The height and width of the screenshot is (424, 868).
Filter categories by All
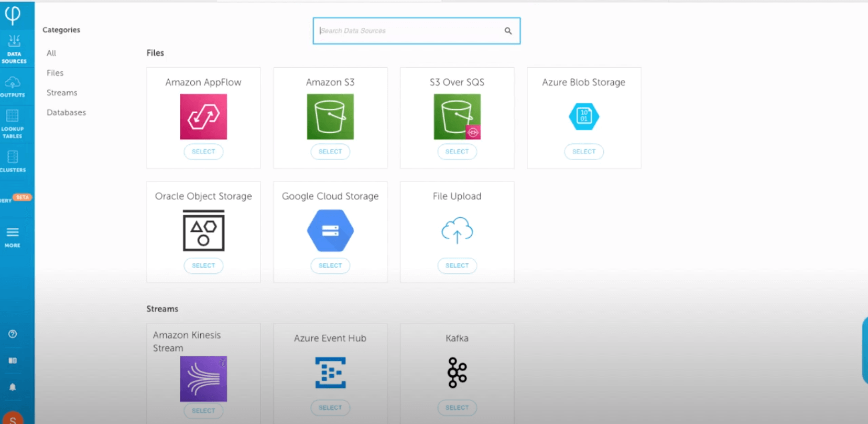click(x=51, y=53)
